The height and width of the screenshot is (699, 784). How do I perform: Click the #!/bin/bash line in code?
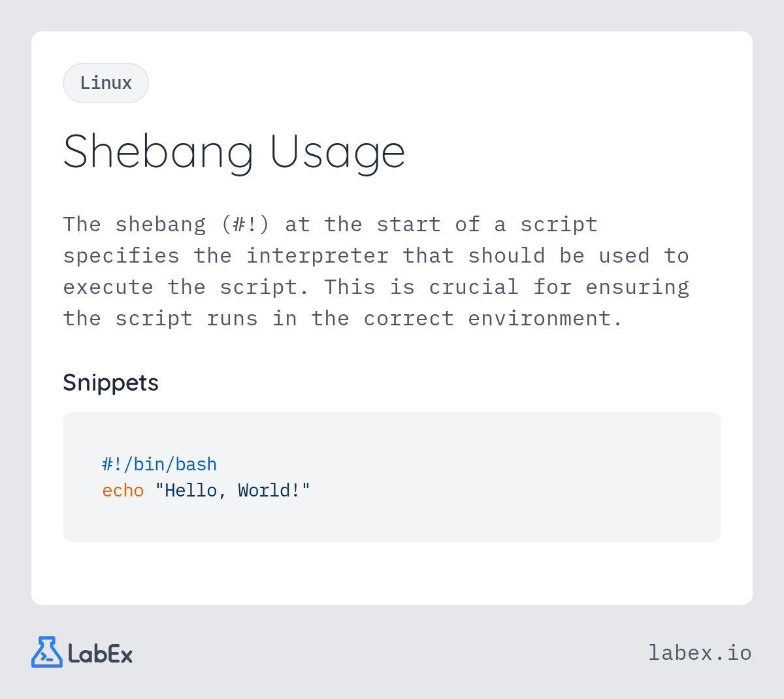[159, 464]
